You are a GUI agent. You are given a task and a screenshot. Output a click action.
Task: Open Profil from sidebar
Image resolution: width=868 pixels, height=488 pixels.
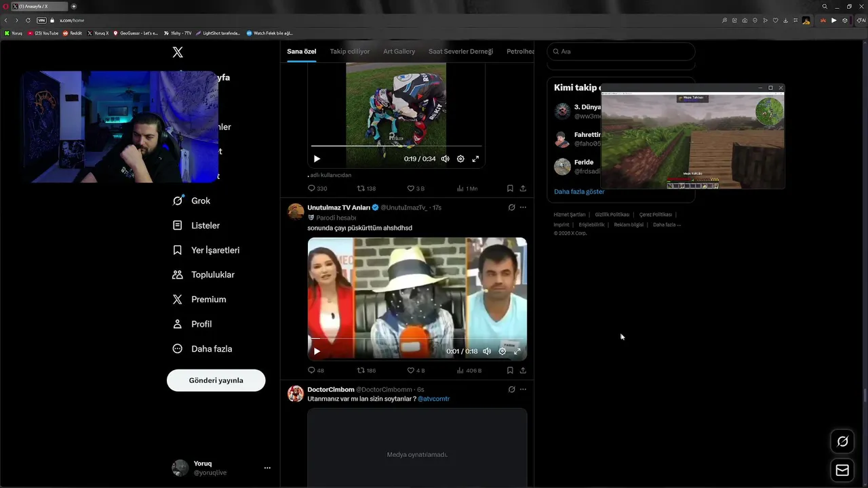193,324
